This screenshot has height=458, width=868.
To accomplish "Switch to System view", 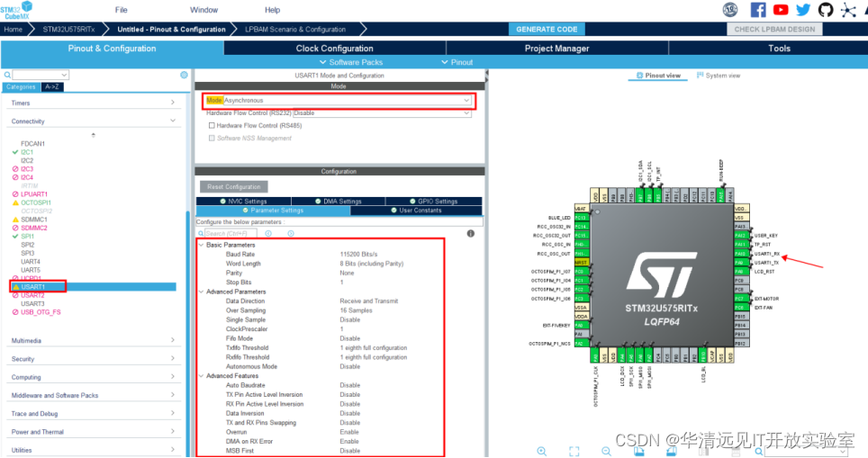I will (718, 76).
